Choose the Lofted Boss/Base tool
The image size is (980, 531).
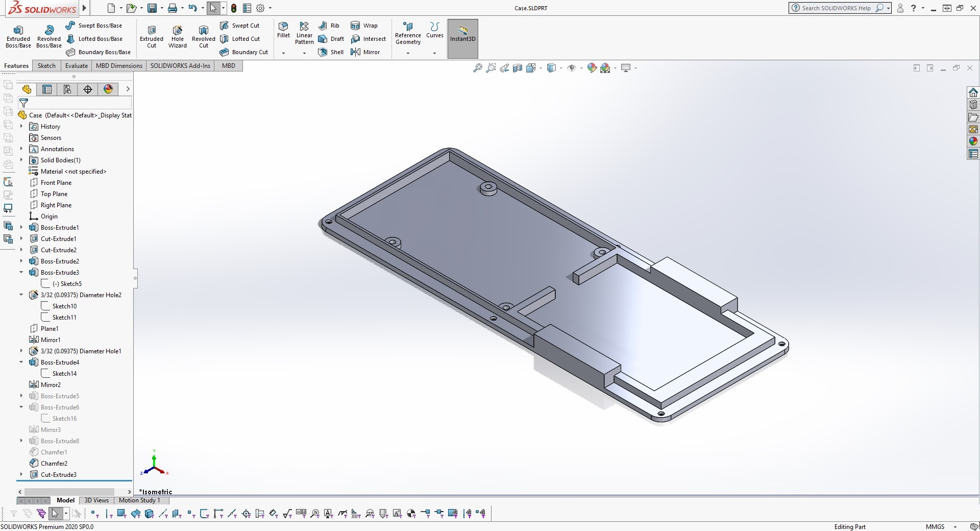(94, 39)
